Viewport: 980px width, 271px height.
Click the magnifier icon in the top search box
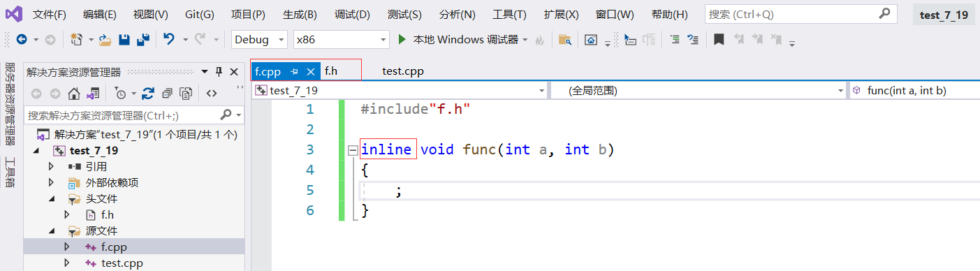pyautogui.click(x=884, y=13)
